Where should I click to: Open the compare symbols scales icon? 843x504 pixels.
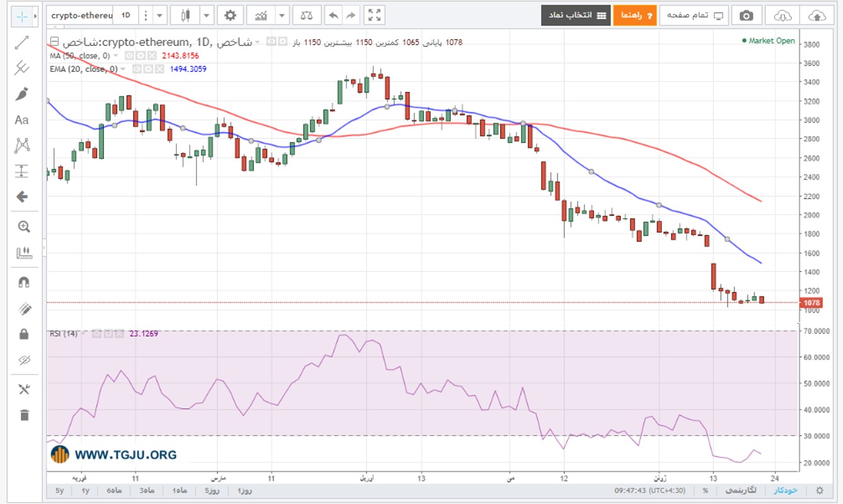click(306, 15)
